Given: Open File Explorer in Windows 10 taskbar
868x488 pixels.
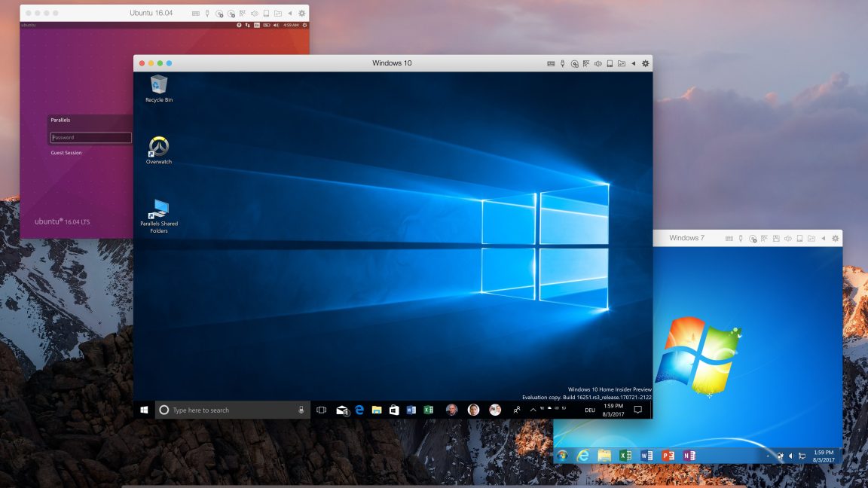Looking at the screenshot, I should click(377, 410).
